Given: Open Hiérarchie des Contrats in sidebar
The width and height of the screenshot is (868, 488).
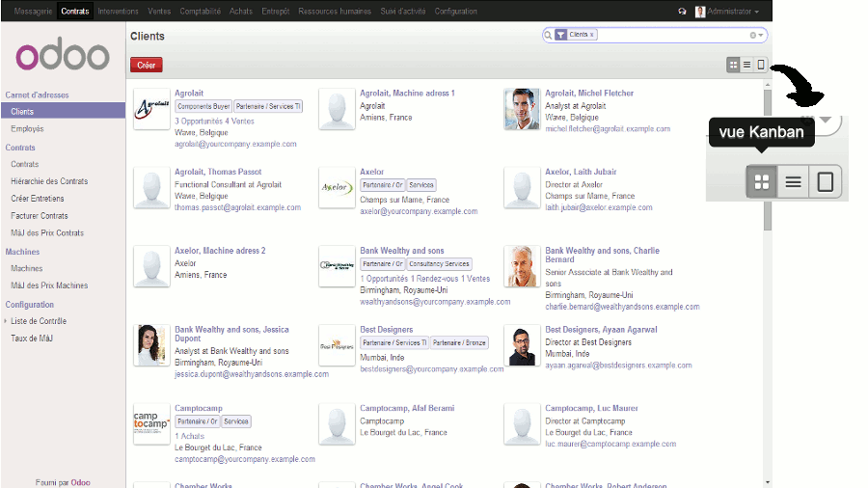Looking at the screenshot, I should [x=49, y=181].
